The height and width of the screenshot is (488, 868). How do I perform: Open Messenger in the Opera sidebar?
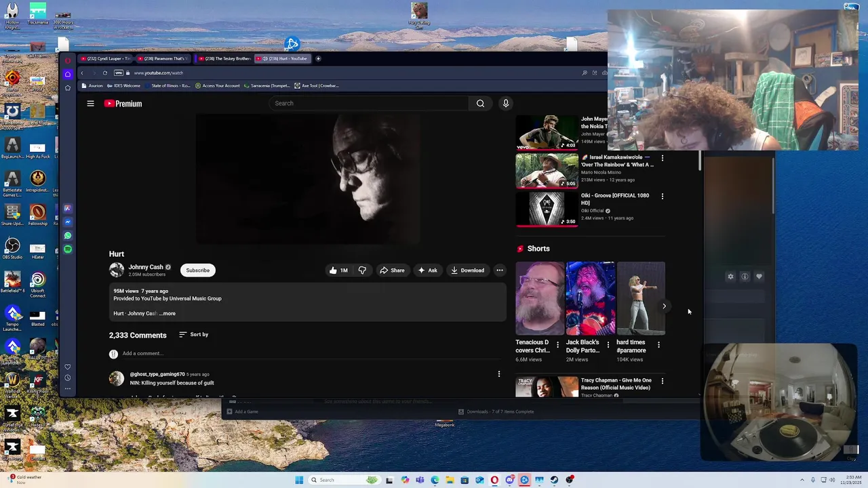(67, 222)
